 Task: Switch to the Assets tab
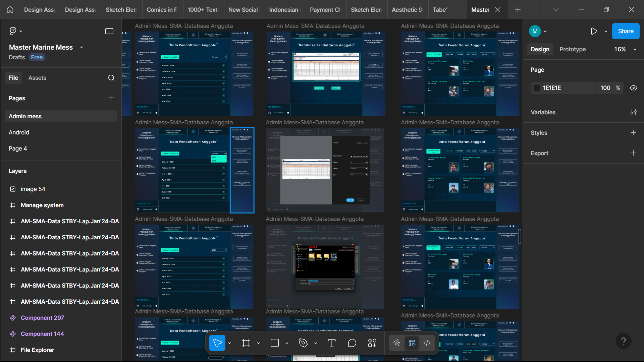pyautogui.click(x=37, y=78)
